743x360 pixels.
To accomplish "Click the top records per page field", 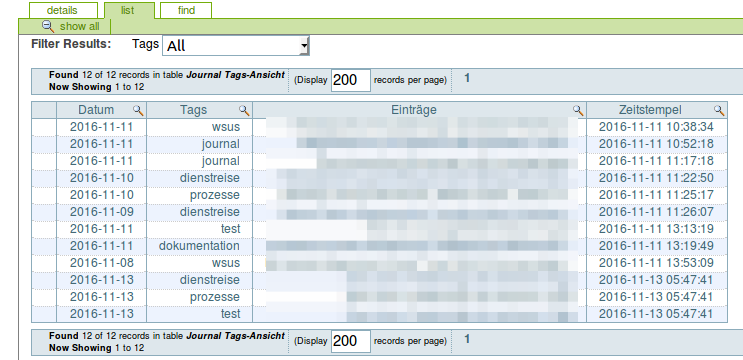I will tap(351, 80).
